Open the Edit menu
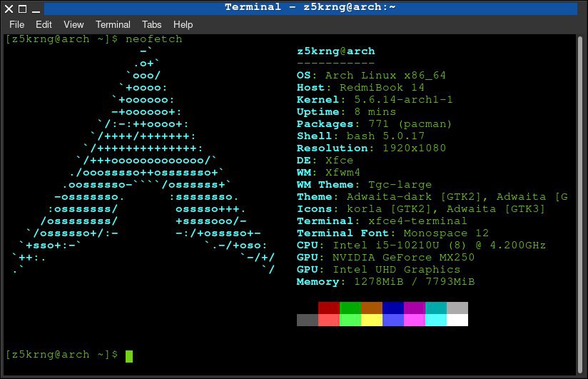Viewport: 588px width, 379px height. pos(44,25)
